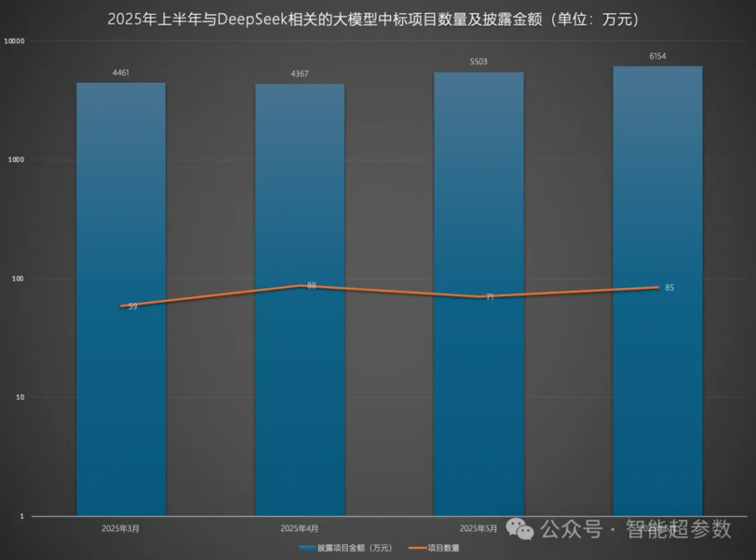Click the blue 披露项目金额 legend swatch
Image resolution: width=756 pixels, height=560 pixels.
[307, 548]
